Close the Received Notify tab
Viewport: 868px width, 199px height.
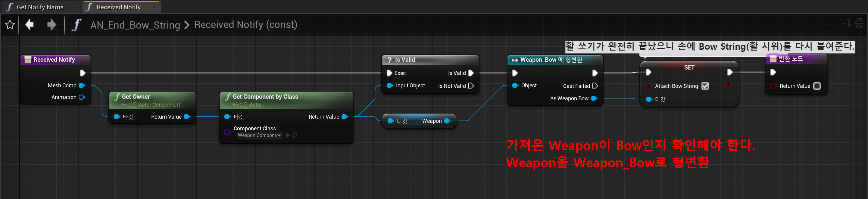(x=154, y=8)
